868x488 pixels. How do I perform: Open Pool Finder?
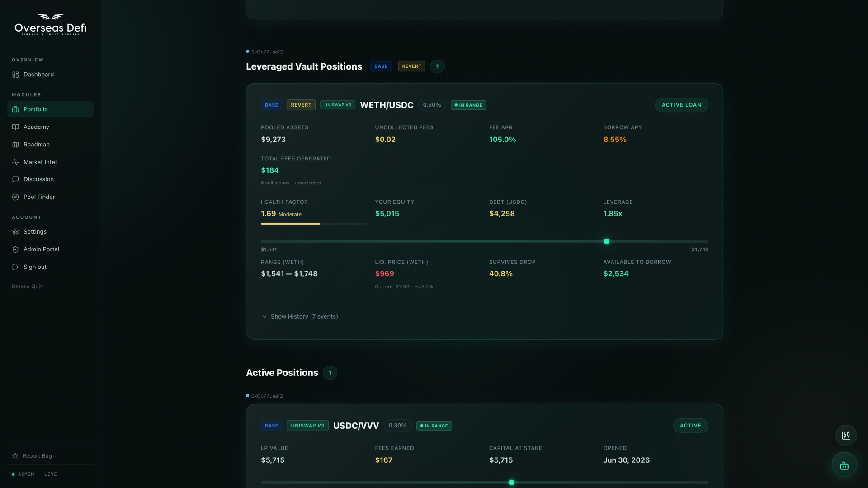tap(50, 197)
